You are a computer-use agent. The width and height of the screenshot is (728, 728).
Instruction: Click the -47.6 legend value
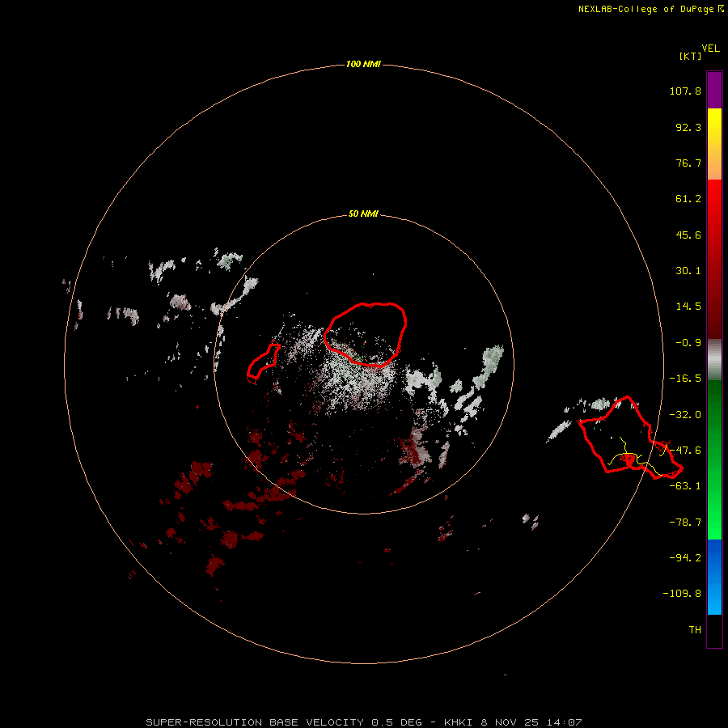coord(685,451)
